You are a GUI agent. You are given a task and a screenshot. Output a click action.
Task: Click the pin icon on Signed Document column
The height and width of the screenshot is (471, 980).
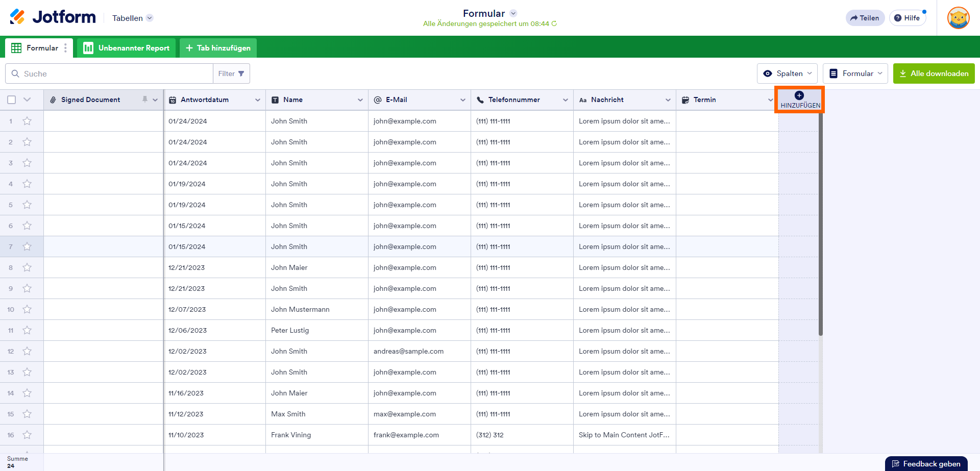145,100
